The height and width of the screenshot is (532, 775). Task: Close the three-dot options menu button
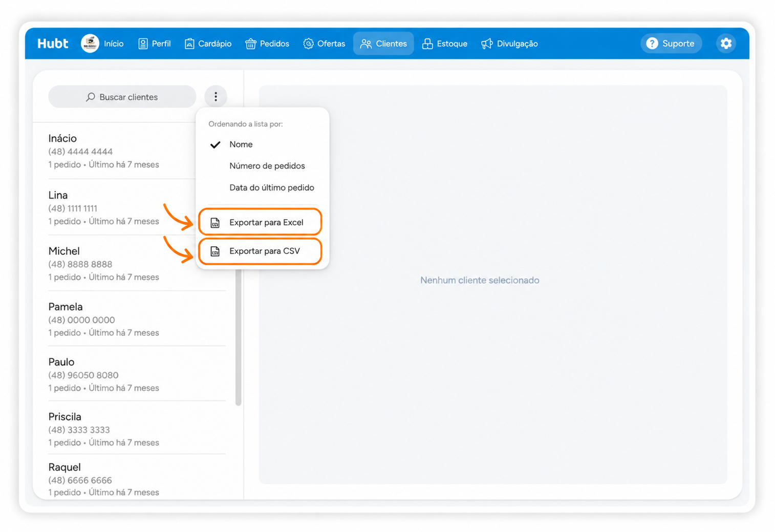(216, 97)
